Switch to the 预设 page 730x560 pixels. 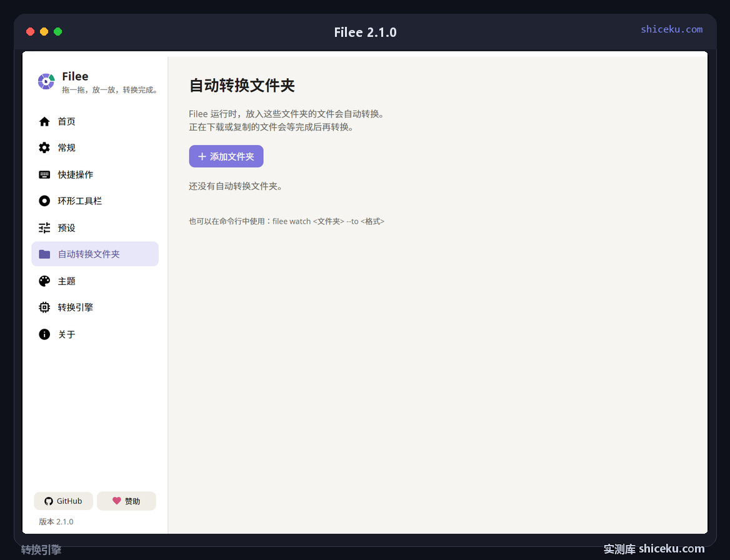95,227
